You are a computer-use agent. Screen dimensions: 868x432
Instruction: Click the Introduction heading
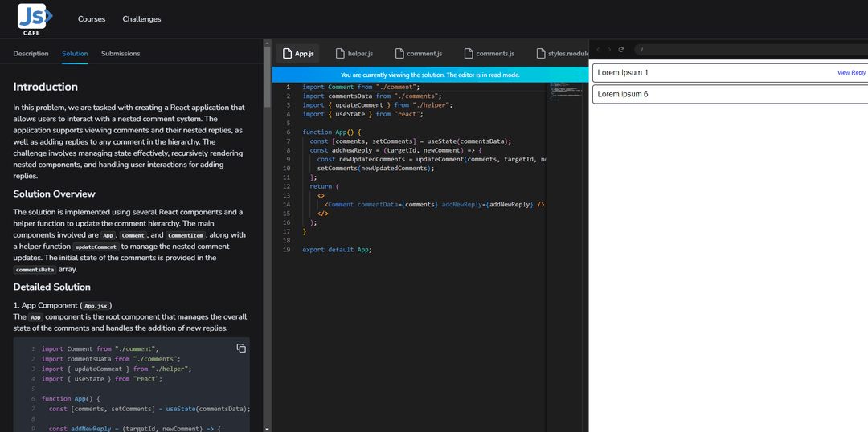(45, 87)
